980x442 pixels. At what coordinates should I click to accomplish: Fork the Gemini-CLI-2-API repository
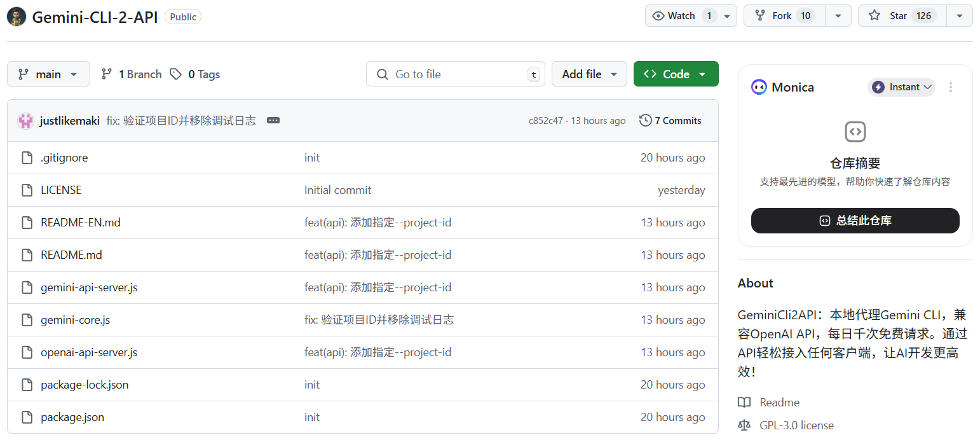point(784,16)
